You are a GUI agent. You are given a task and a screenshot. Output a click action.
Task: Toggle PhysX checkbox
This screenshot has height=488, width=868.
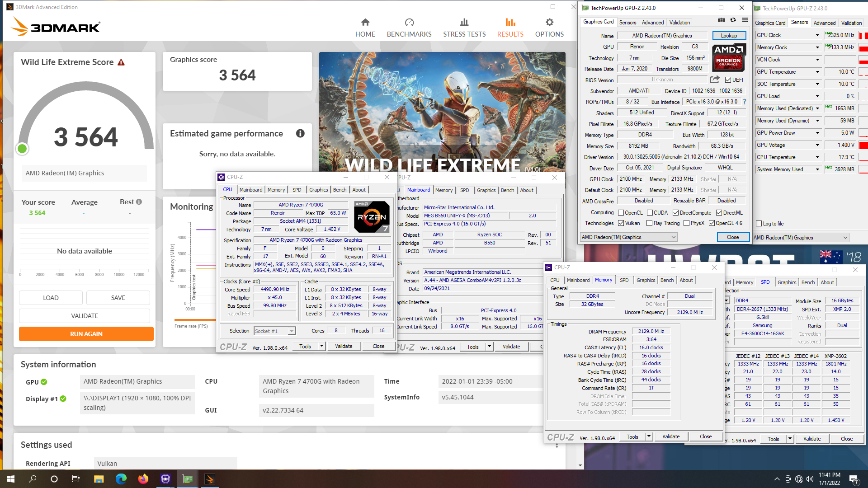click(x=686, y=223)
